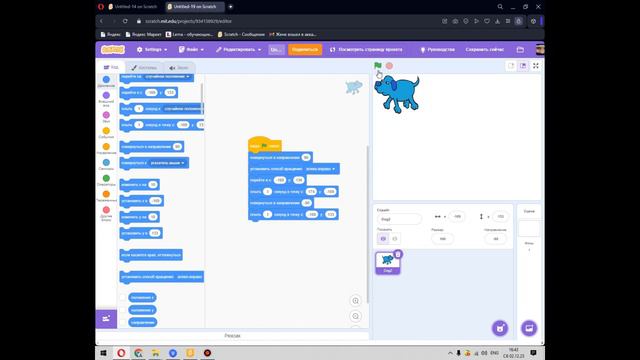Image resolution: width=640 pixels, height=360 pixels.
Task: Select the Looks block category circle
Action: coord(106,96)
